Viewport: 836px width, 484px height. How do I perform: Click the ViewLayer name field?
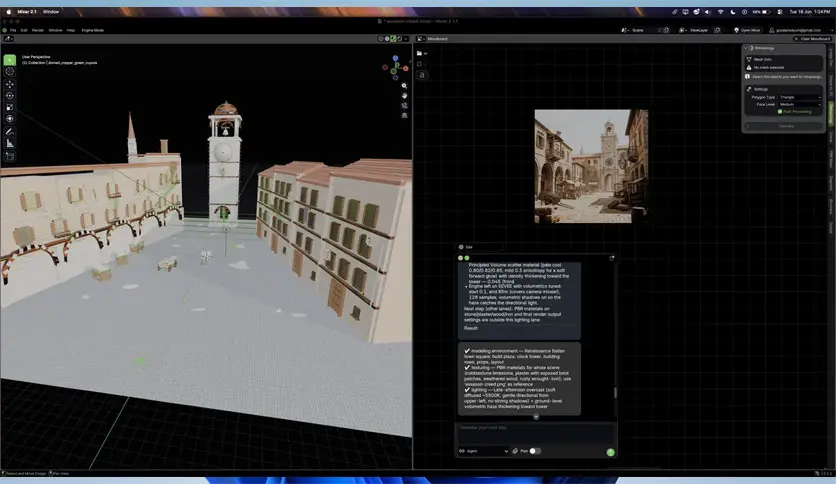699,30
